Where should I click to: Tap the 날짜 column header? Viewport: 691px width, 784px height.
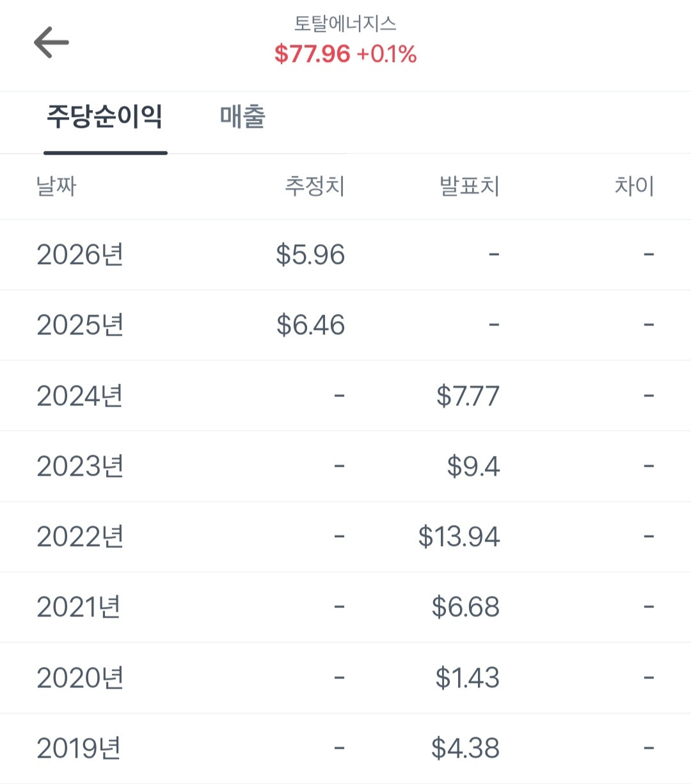56,186
